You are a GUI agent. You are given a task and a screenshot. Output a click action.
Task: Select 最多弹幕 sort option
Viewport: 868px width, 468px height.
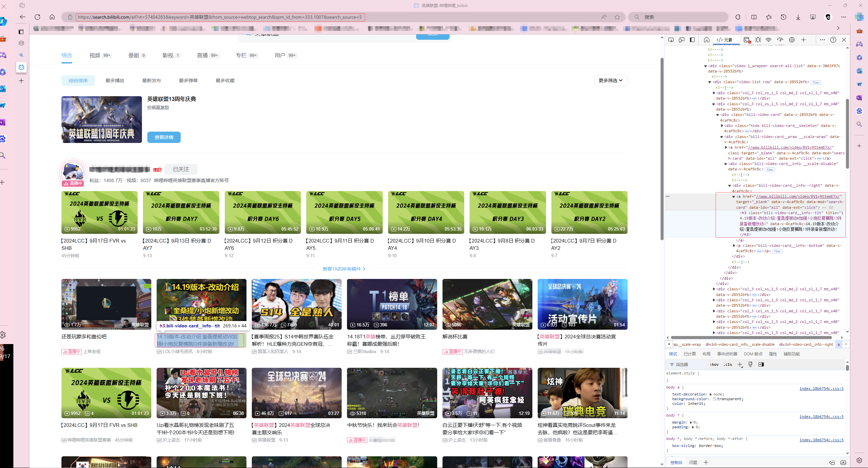pyautogui.click(x=188, y=81)
